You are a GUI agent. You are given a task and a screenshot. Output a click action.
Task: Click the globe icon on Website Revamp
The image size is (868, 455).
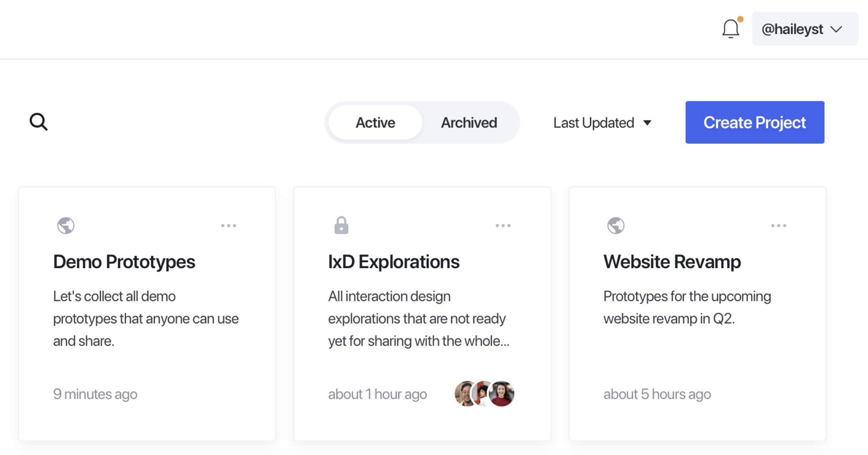(616, 226)
